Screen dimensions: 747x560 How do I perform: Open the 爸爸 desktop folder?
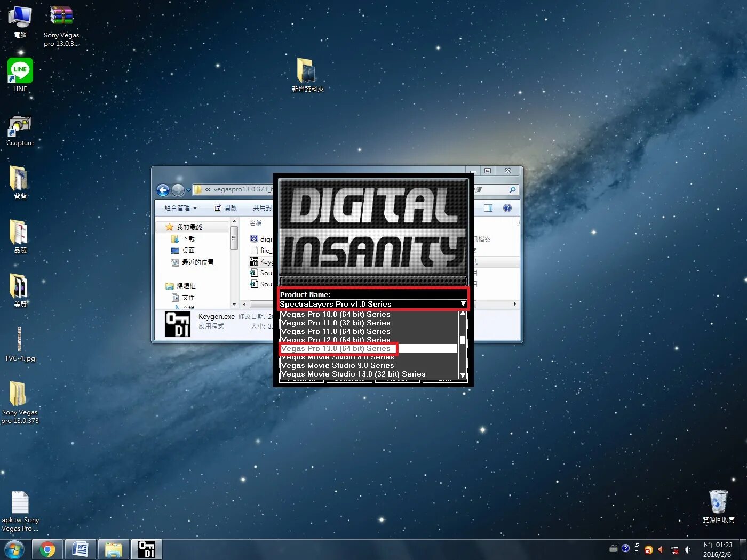click(20, 182)
